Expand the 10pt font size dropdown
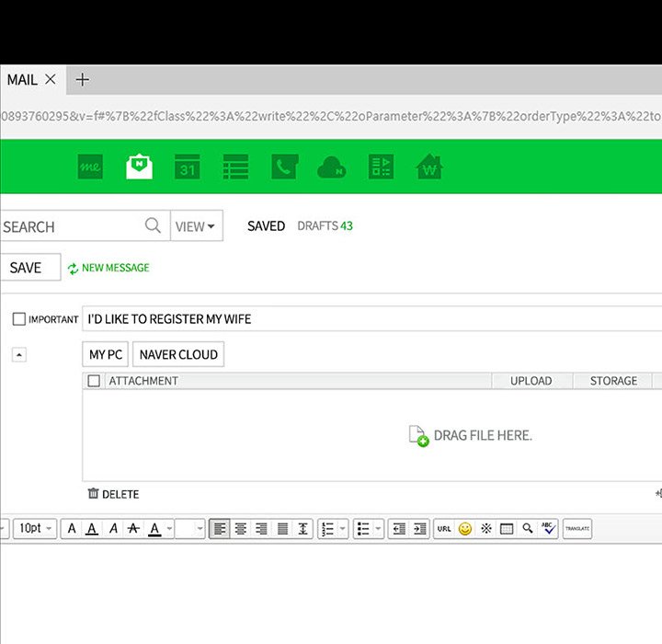 click(x=37, y=529)
